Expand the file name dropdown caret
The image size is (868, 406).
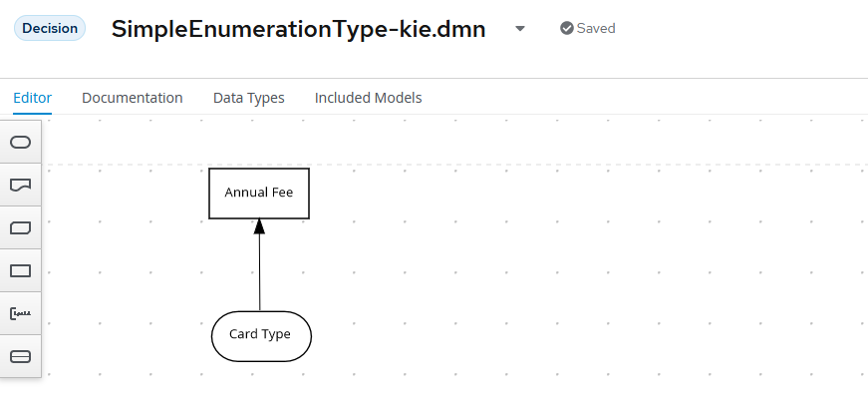click(x=519, y=29)
